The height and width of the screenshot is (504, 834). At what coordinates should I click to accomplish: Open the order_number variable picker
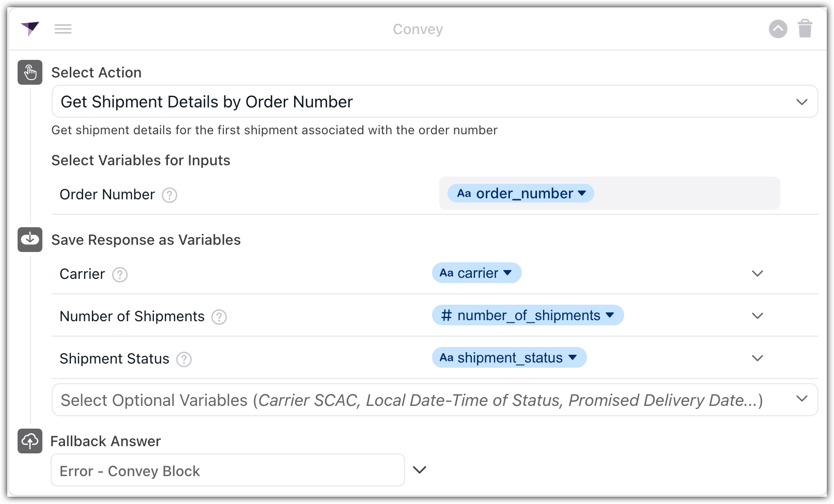tap(521, 194)
